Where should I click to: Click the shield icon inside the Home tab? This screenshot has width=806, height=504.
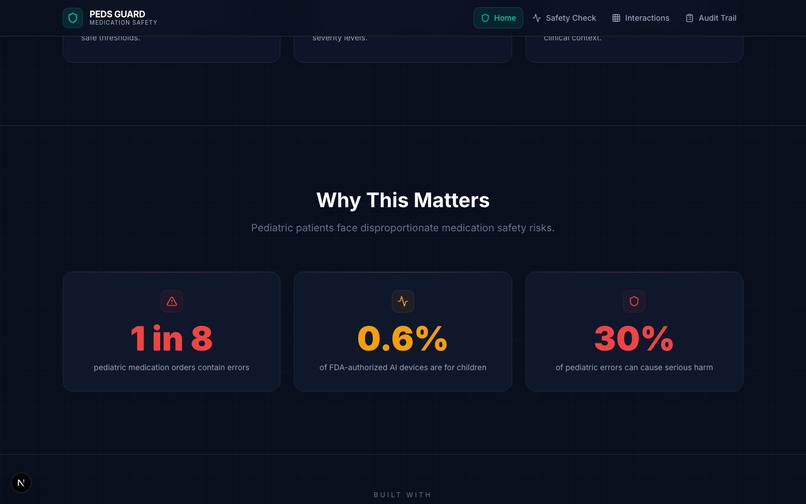tap(485, 18)
